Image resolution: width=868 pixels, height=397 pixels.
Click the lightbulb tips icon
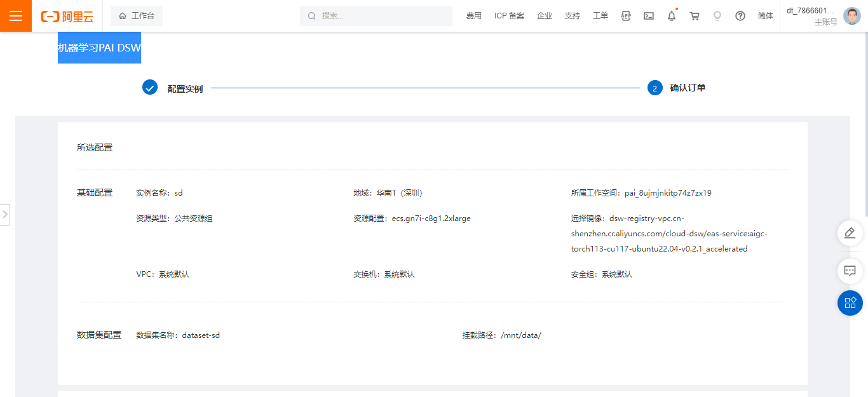717,16
